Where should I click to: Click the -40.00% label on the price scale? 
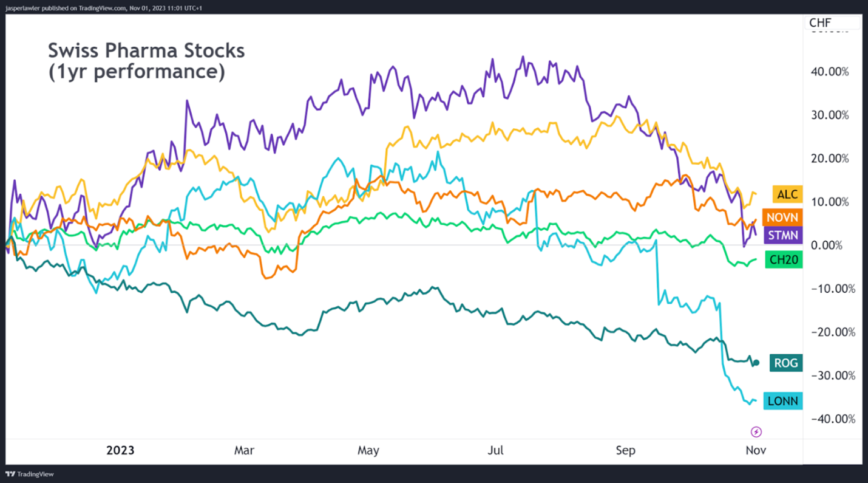830,419
